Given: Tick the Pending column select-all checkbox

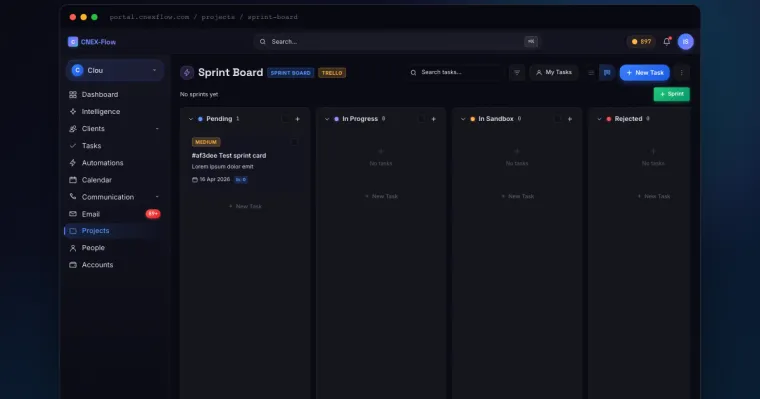Looking at the screenshot, I should (285, 119).
